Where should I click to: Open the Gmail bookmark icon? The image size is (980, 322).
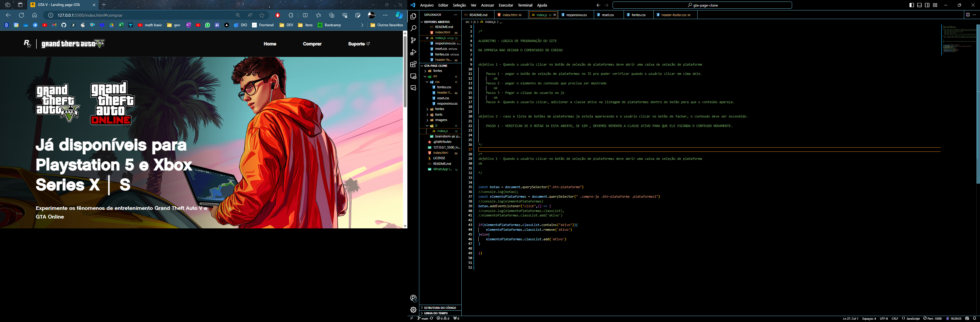[54, 25]
